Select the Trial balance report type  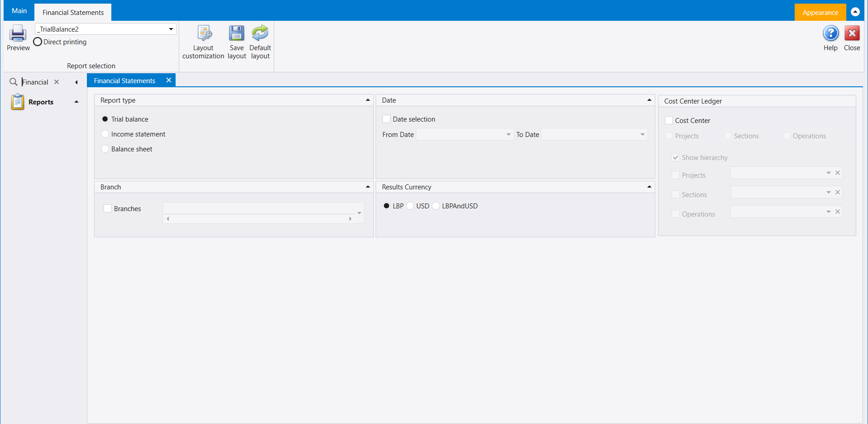coord(105,119)
